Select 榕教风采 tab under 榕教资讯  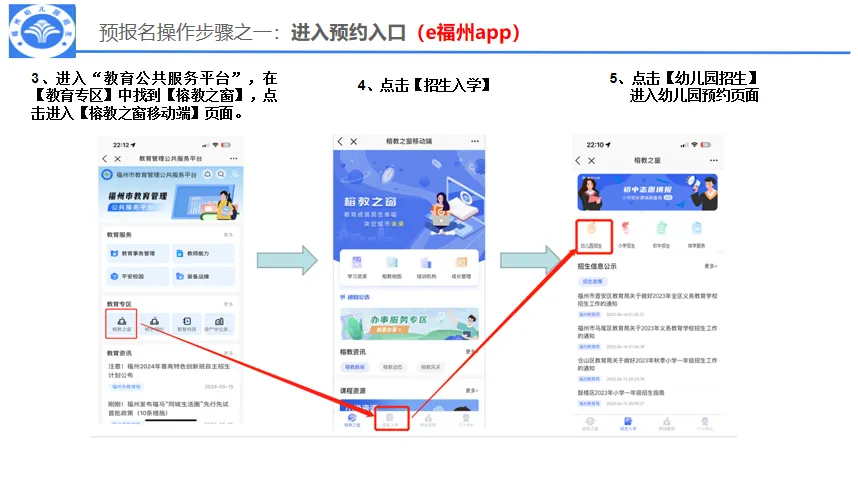point(431,367)
